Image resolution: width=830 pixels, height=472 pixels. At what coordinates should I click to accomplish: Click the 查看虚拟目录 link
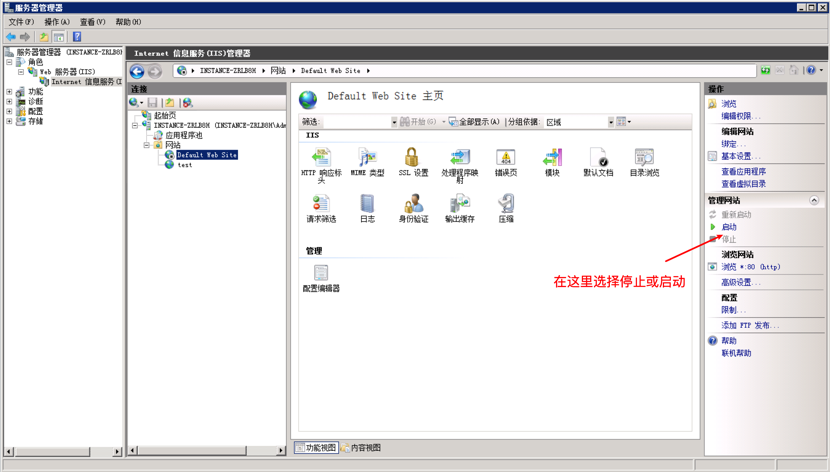click(x=744, y=184)
